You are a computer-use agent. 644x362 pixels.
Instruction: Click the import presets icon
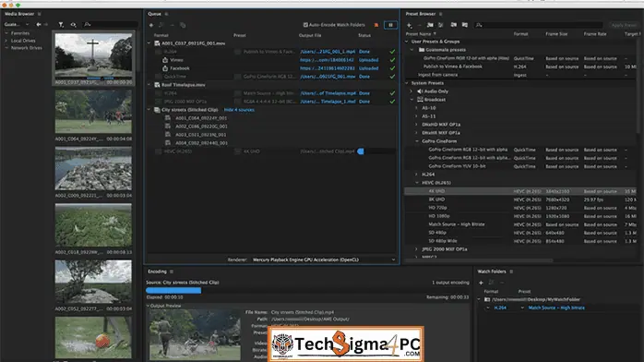[x=453, y=25]
